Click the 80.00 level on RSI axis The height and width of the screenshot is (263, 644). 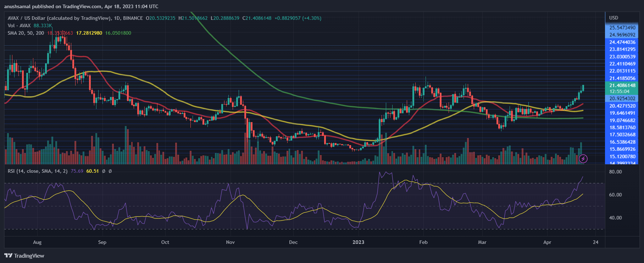[615, 172]
